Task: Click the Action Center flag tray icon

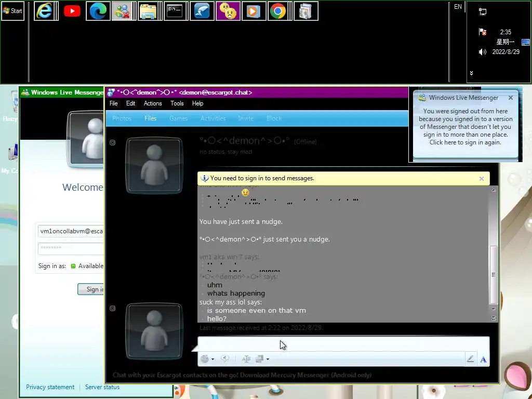Action: [x=483, y=32]
